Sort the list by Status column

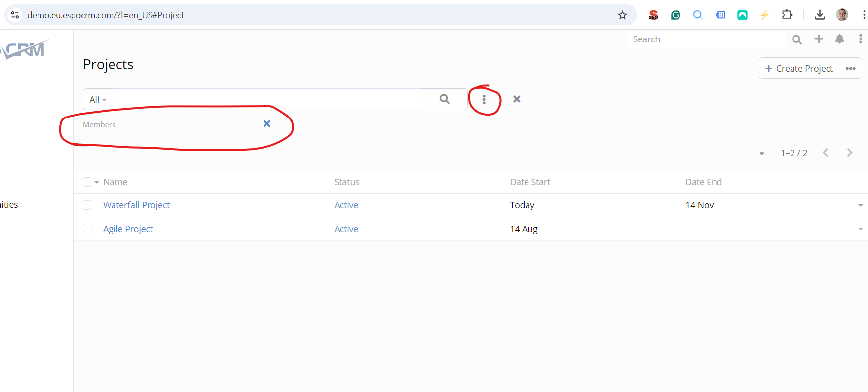[x=346, y=182]
